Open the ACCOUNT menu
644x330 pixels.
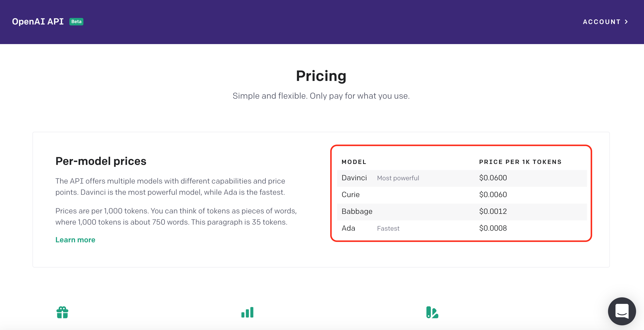(x=605, y=22)
